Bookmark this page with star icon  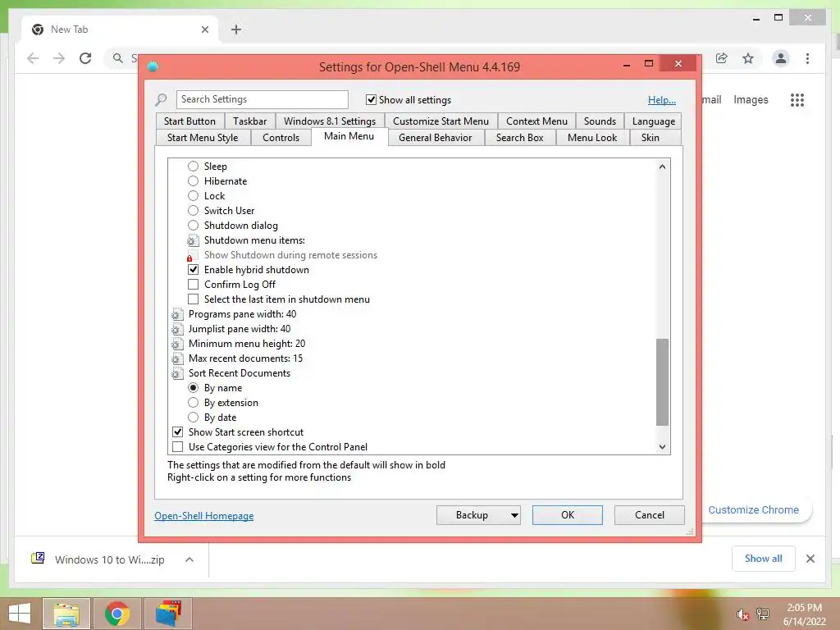[x=748, y=58]
